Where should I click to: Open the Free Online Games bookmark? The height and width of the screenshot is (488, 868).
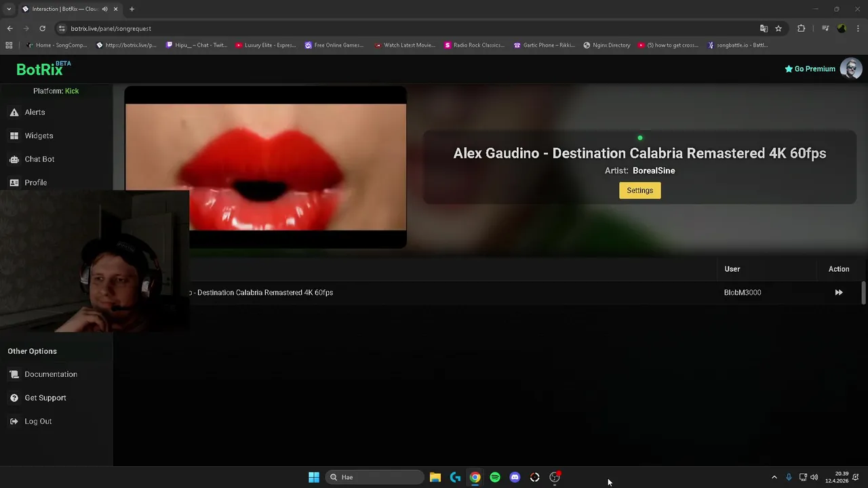coord(334,45)
